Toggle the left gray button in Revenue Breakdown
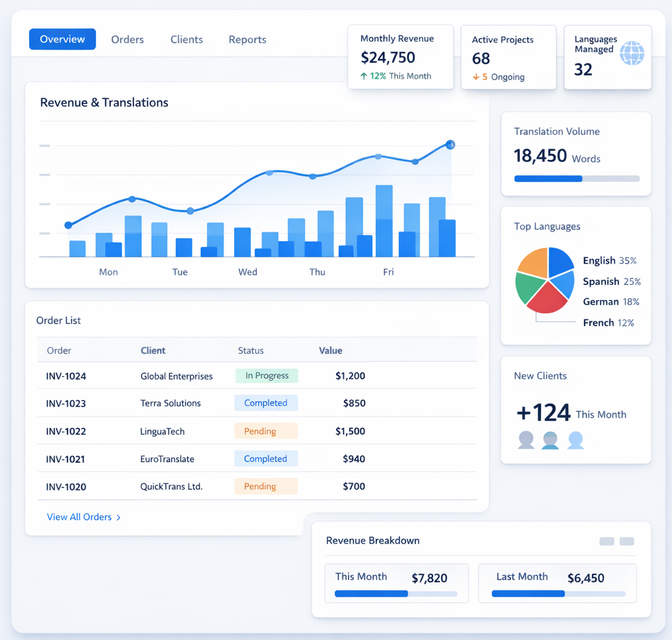This screenshot has width=672, height=640. [607, 541]
